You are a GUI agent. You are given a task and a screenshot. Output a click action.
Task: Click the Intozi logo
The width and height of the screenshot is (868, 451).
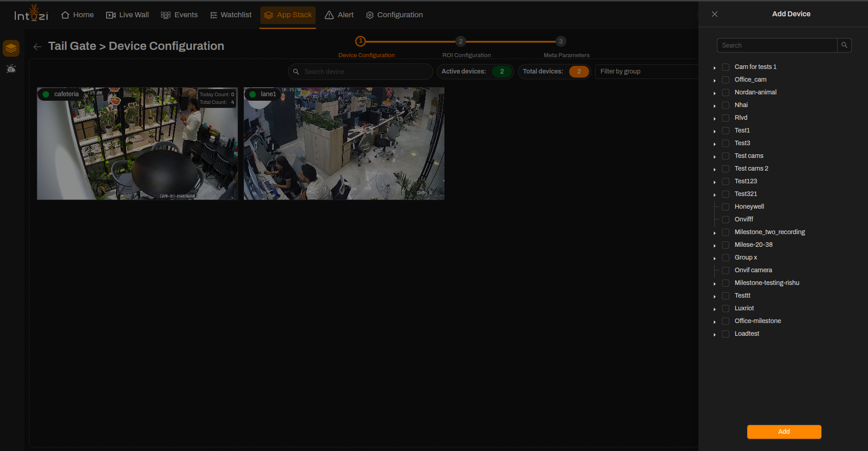31,14
